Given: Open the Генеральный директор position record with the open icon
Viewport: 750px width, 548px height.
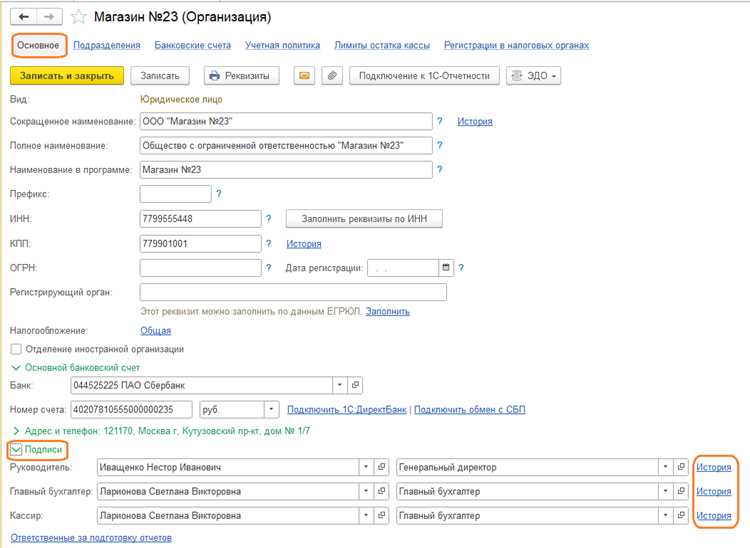Looking at the screenshot, I should 681,467.
